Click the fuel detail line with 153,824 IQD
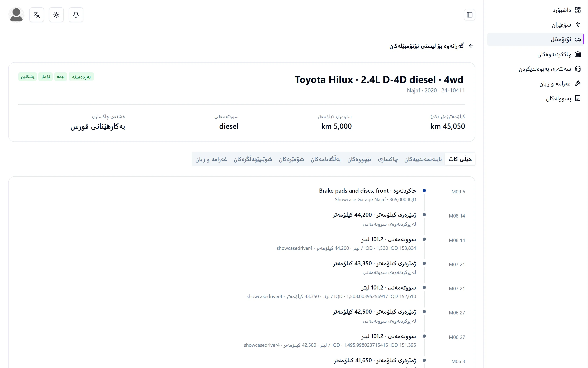Viewport: 588px width, 368px height. tap(346, 248)
